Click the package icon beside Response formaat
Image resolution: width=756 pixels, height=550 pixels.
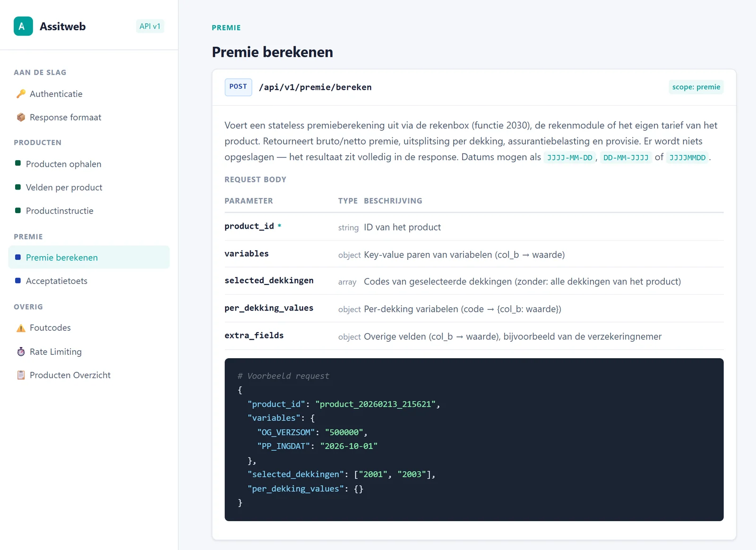coord(21,117)
